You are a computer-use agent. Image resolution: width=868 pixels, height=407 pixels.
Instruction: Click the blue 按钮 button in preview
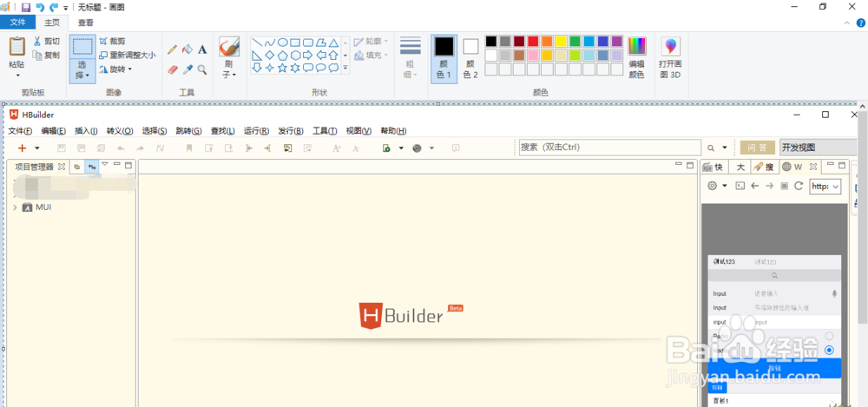(x=774, y=368)
